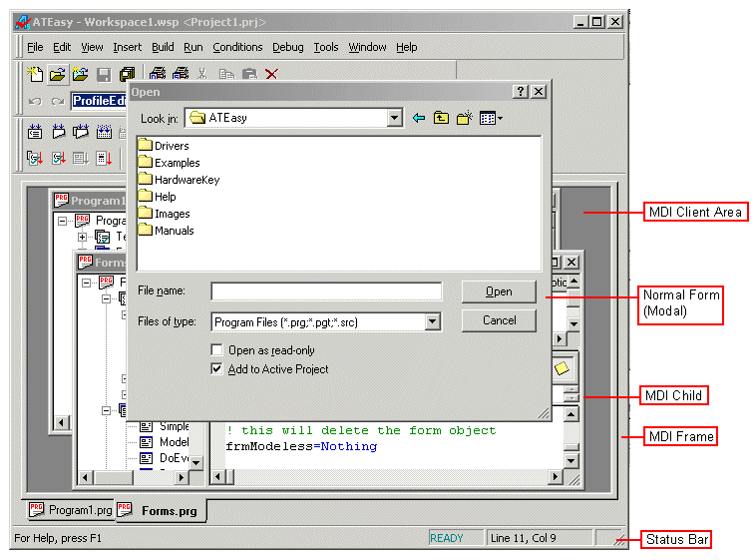Click first checkmark icon with red arrow
The height and width of the screenshot is (560, 756).
[x=35, y=158]
